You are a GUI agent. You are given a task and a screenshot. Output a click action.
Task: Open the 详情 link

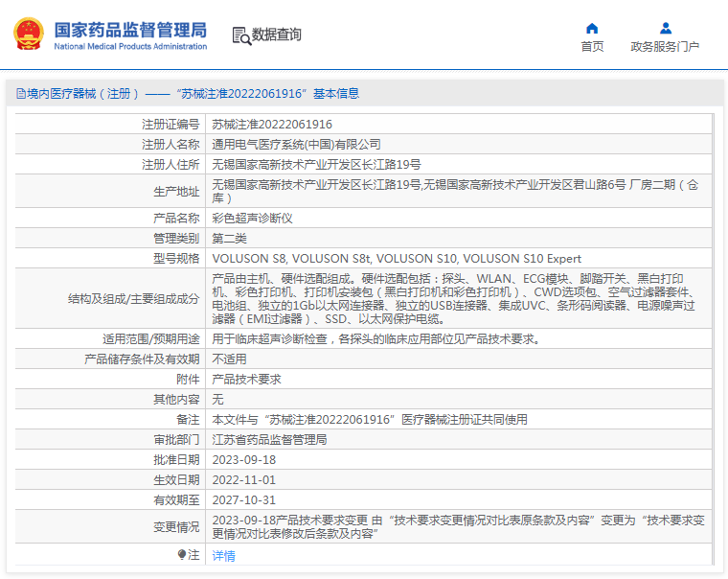coord(224,555)
